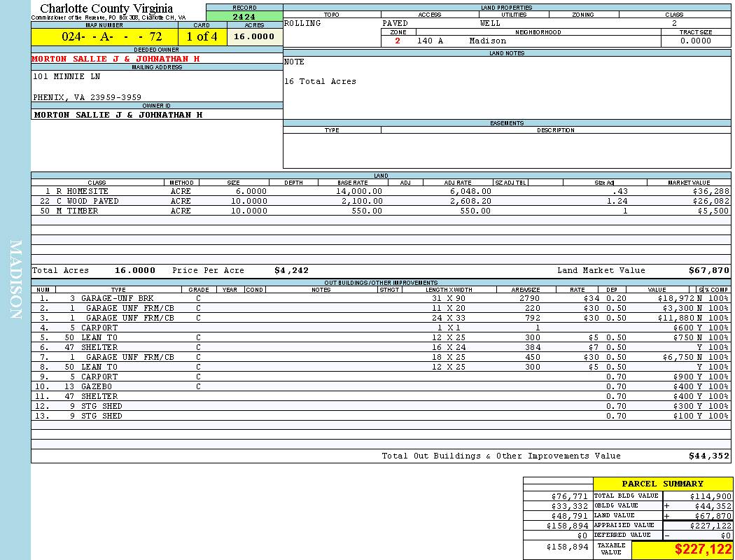Viewport: 735px width, 560px height.
Task: Select the yellow map number field
Action: click(104, 37)
